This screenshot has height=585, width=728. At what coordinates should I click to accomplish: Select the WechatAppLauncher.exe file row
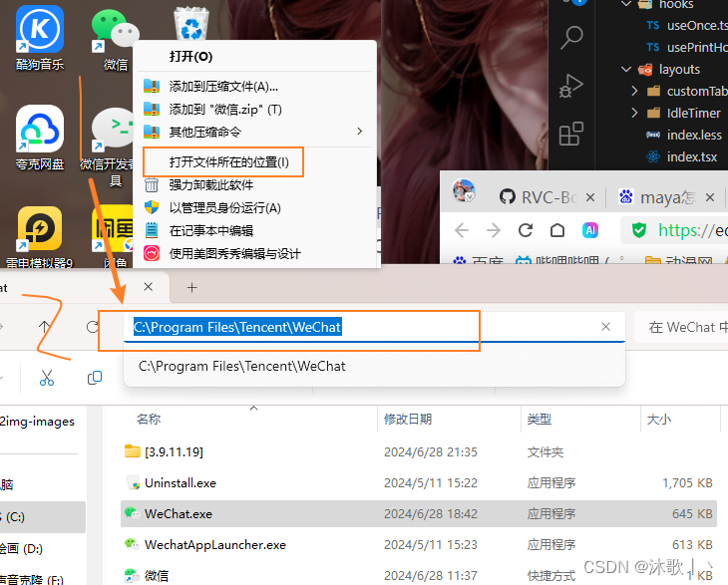418,545
